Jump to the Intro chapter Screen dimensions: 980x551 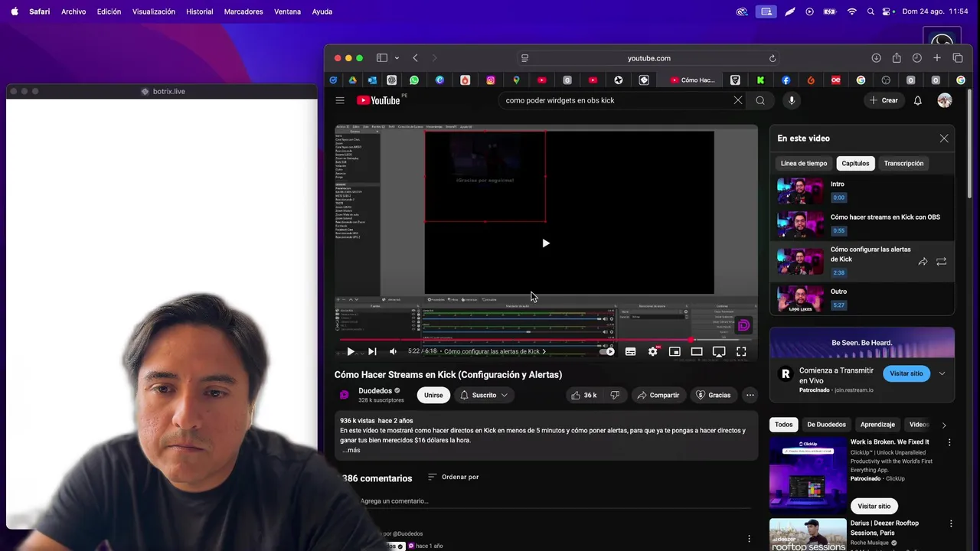tap(862, 191)
